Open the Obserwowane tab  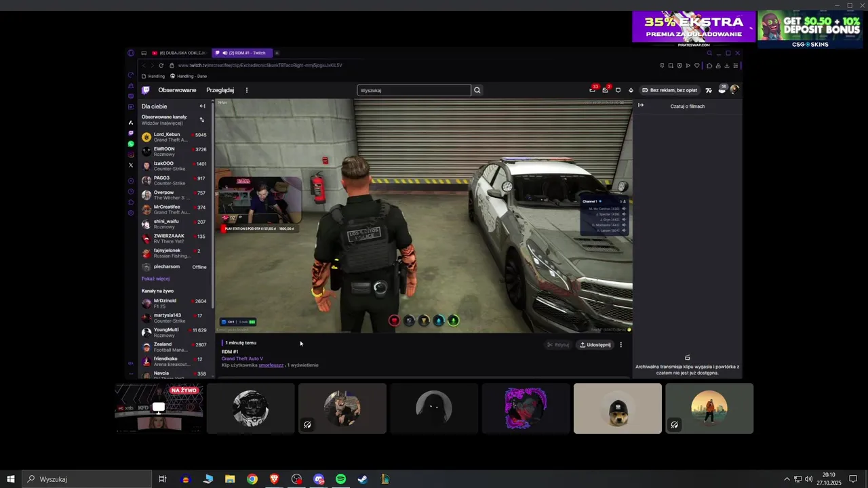(x=177, y=90)
